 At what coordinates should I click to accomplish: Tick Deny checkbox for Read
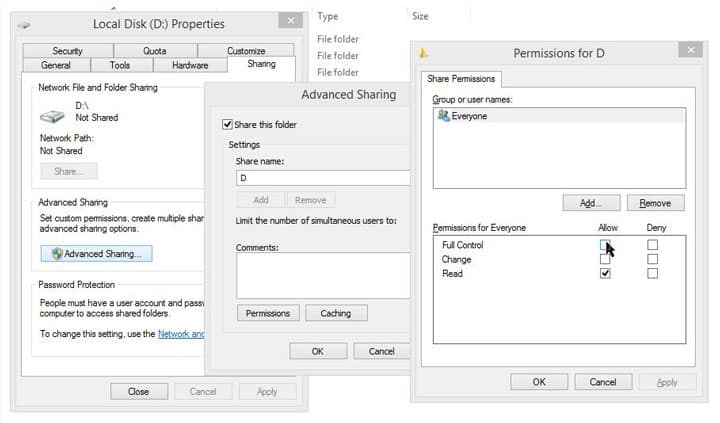(652, 273)
